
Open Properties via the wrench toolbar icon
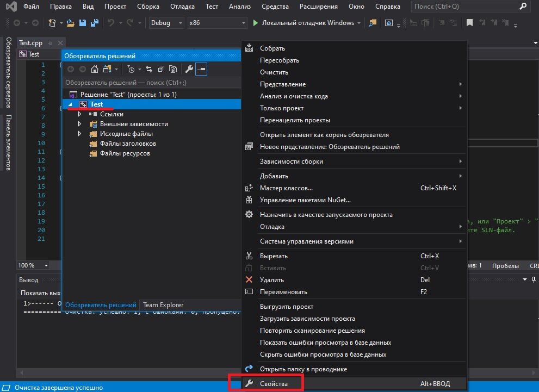(189, 69)
